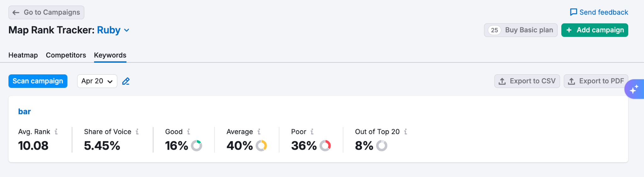This screenshot has height=177, width=644.
Task: Click Export to PDF button
Action: coord(596,81)
